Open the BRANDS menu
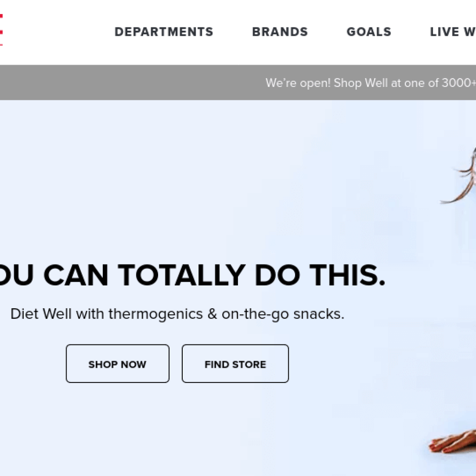The image size is (476, 476). click(x=280, y=32)
